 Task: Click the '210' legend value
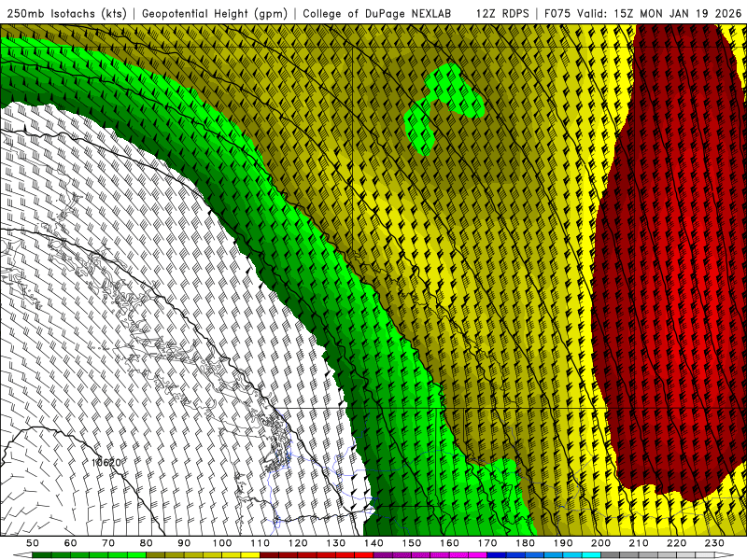pyautogui.click(x=639, y=543)
